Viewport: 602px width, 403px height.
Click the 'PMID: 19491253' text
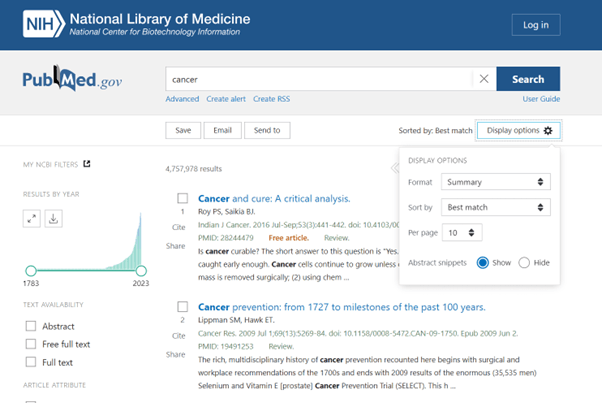(226, 347)
